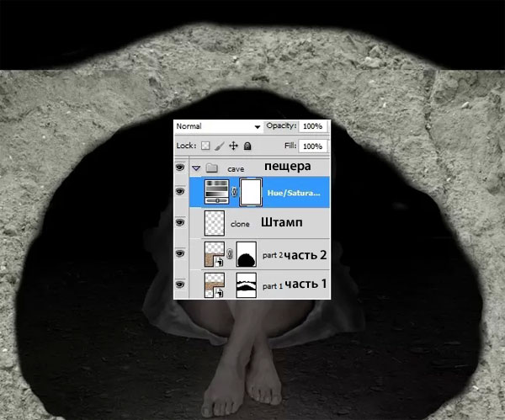Click the lock all padlock icon
This screenshot has width=505, height=420.
(x=247, y=146)
